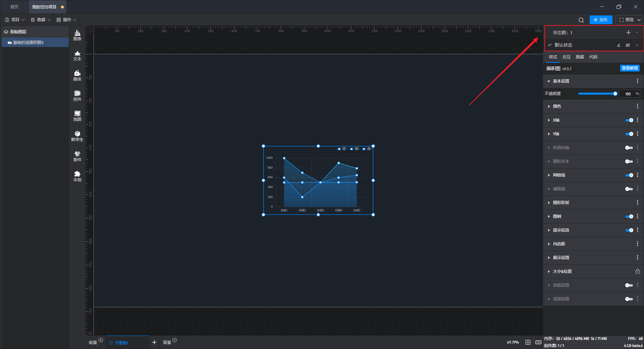Enable the 边框设置 switch

tap(629, 285)
